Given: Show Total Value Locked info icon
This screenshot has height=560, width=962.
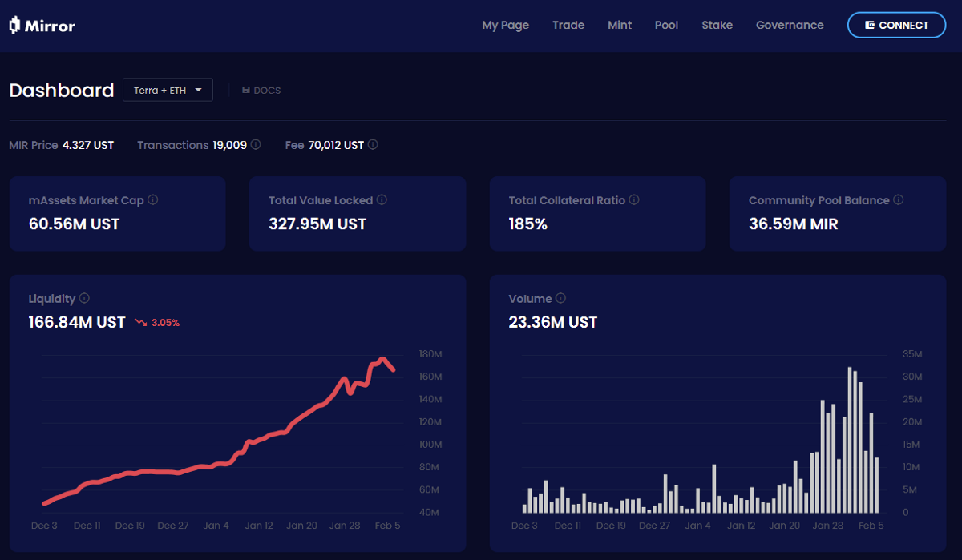Looking at the screenshot, I should tap(382, 199).
